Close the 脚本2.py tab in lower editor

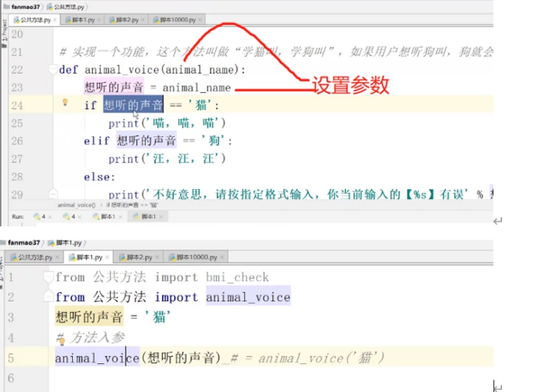(x=157, y=257)
